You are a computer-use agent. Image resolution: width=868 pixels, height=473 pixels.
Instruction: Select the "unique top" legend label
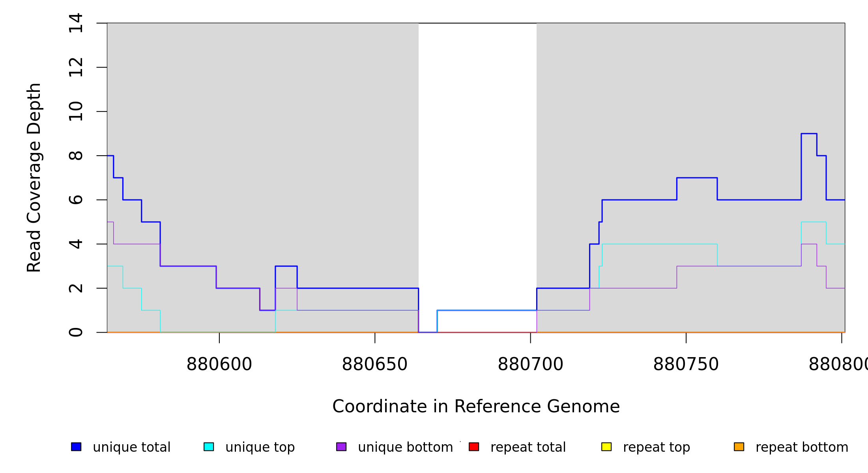pyautogui.click(x=260, y=447)
